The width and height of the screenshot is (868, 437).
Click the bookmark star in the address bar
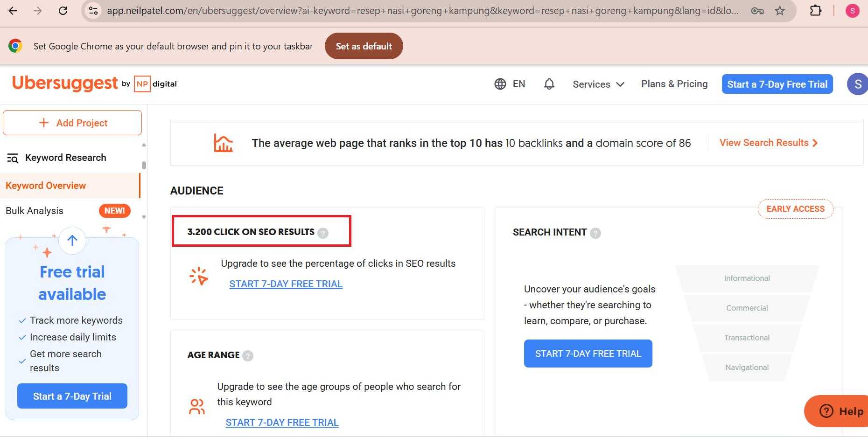781,10
